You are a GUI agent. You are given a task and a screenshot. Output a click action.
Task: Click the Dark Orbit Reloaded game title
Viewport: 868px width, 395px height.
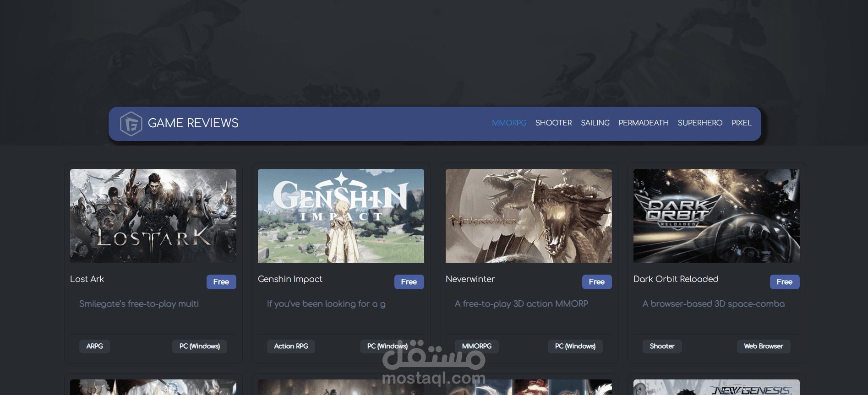[676, 279]
